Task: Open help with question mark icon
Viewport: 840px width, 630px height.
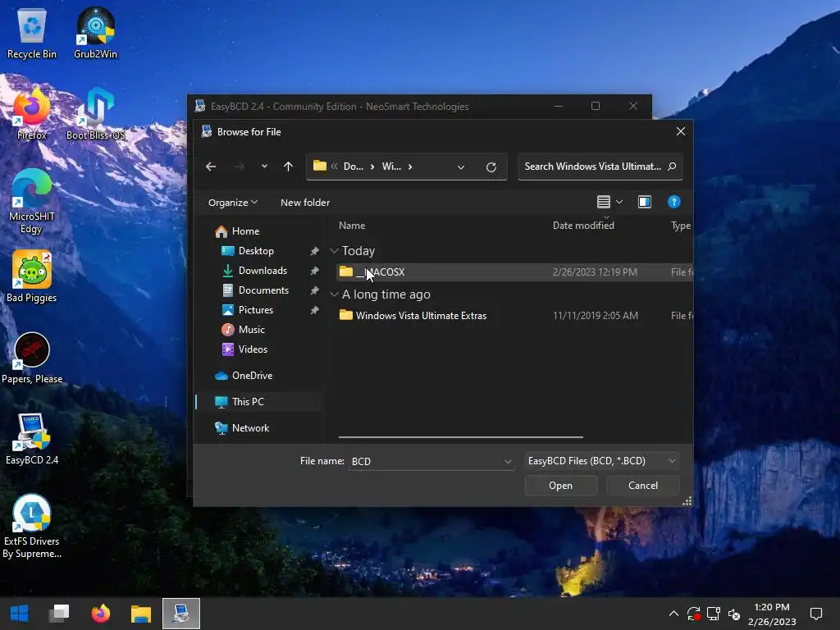Action: click(x=674, y=202)
